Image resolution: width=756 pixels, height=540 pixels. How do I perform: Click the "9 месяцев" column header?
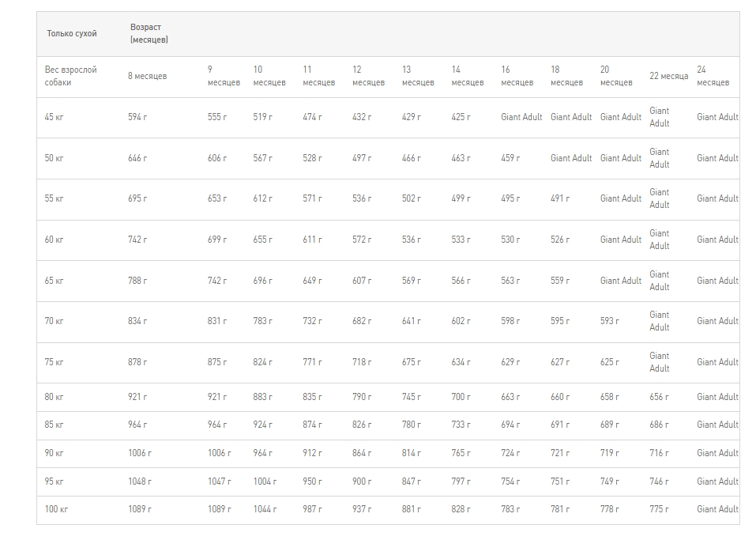(224, 76)
